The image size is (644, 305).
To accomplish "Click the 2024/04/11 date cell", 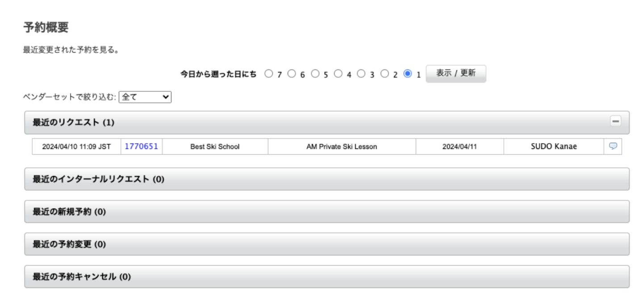I will 459,147.
